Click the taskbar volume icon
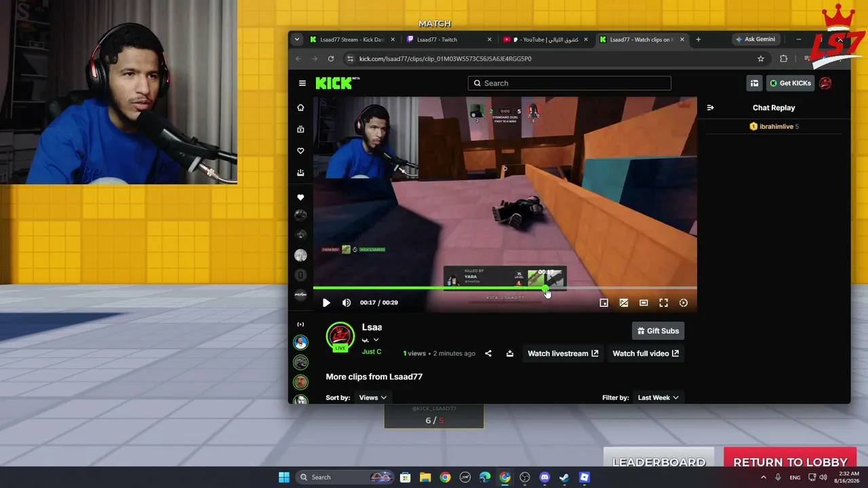 click(823, 477)
